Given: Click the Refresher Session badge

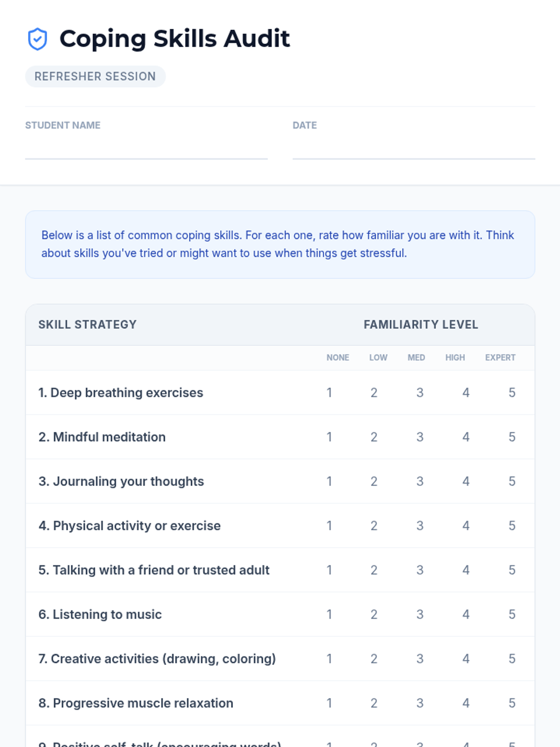Looking at the screenshot, I should [95, 77].
